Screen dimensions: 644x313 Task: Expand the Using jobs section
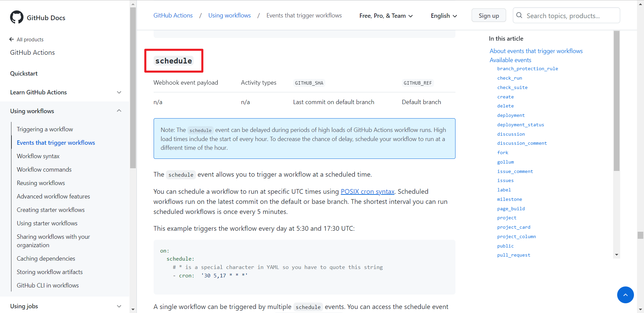(x=119, y=306)
